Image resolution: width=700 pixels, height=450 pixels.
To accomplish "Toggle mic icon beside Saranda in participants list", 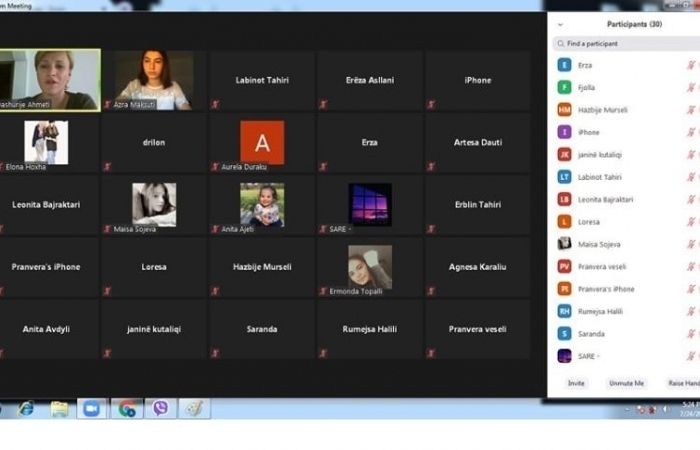I will tap(690, 334).
